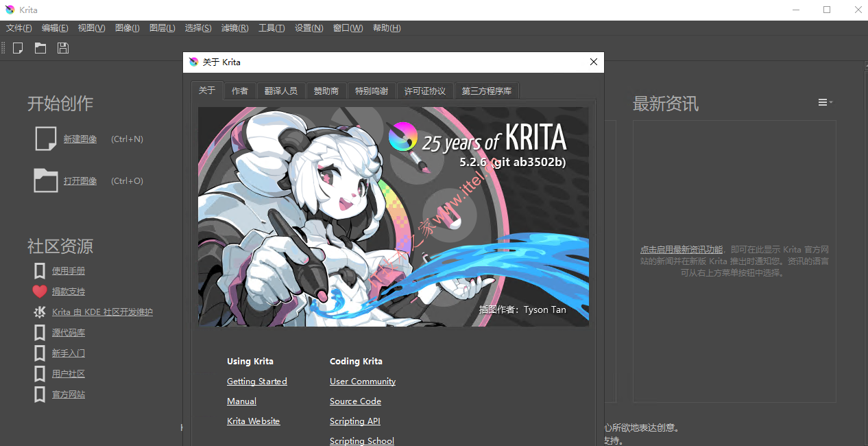
Task: Open the 图层(L) menu
Action: [162, 28]
